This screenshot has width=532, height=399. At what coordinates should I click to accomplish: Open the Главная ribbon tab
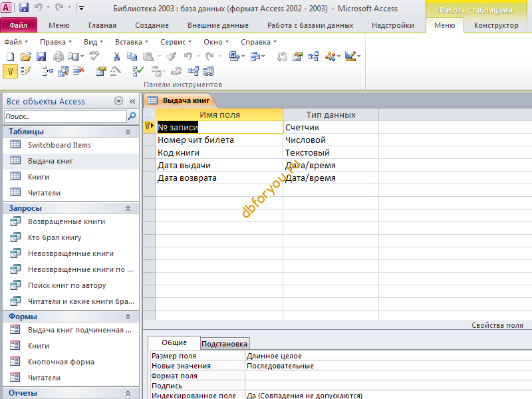tap(102, 25)
